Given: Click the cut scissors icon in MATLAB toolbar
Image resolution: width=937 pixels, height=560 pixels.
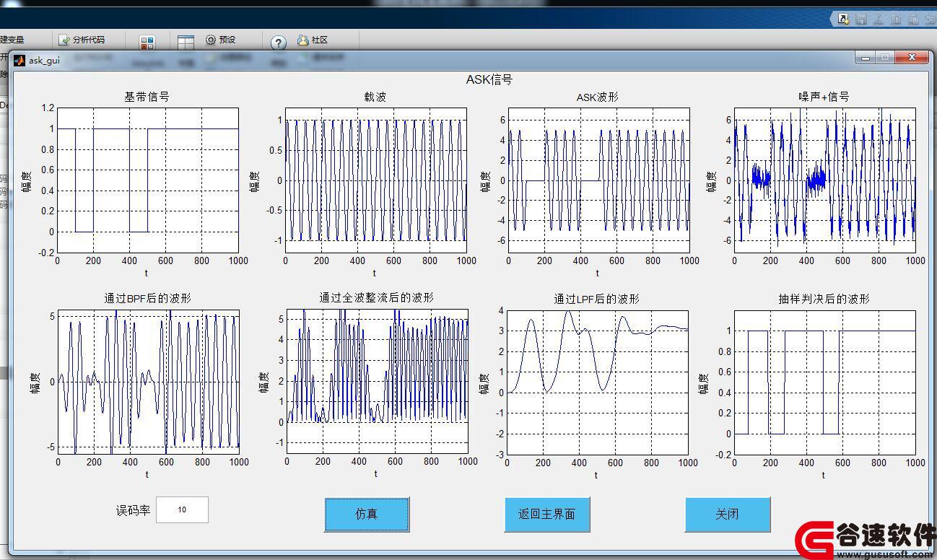Looking at the screenshot, I should coord(879,19).
